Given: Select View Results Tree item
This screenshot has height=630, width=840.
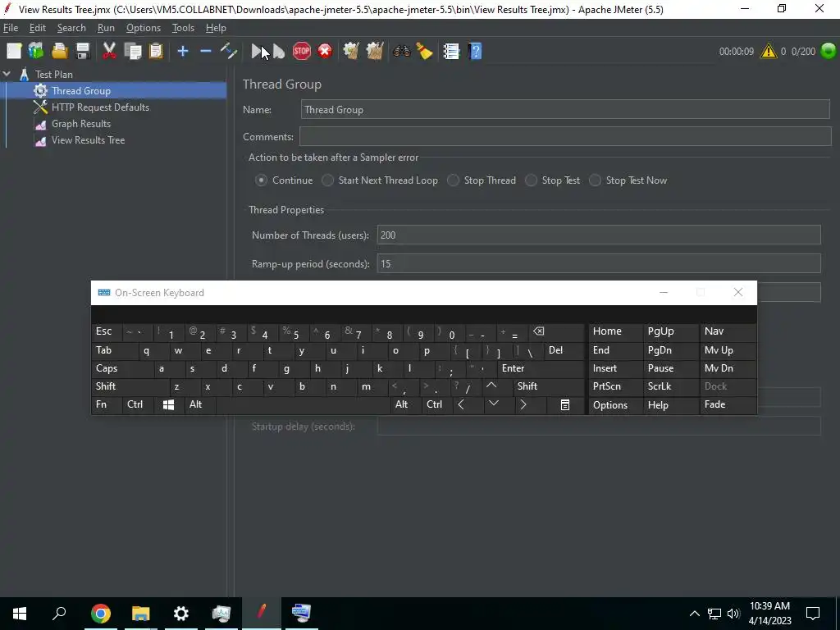Looking at the screenshot, I should [x=88, y=139].
